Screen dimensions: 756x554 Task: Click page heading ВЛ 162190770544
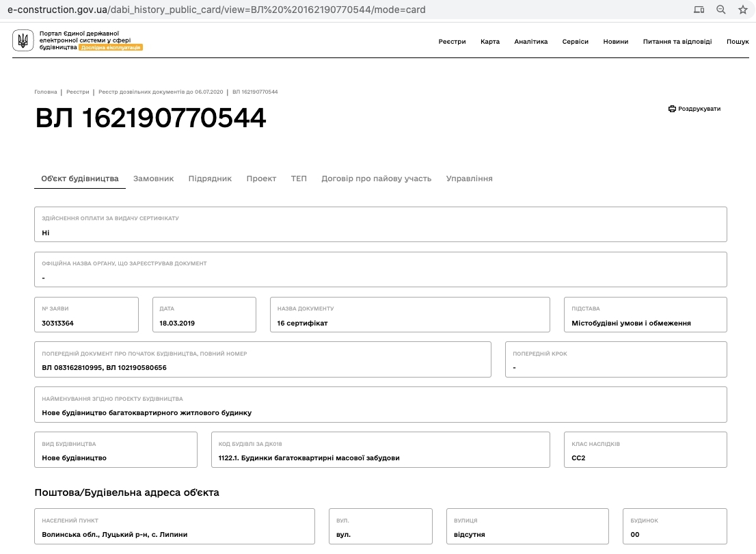point(150,118)
